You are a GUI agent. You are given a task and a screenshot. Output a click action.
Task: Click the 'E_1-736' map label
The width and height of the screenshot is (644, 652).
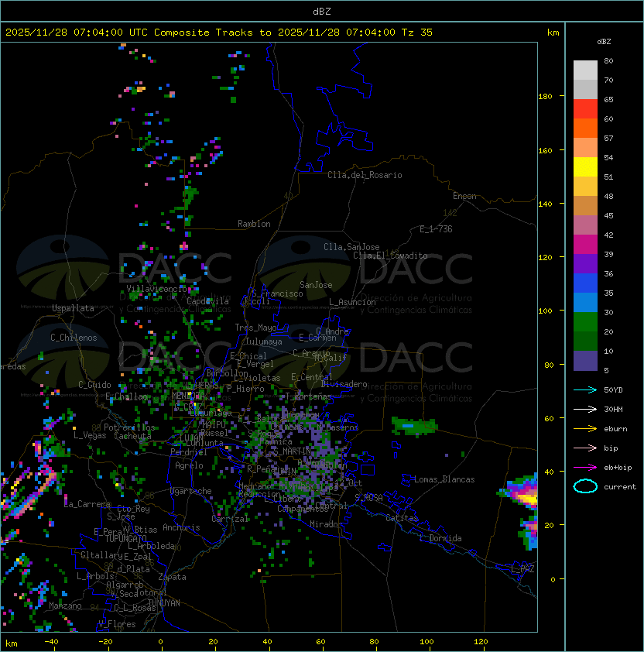(x=436, y=229)
